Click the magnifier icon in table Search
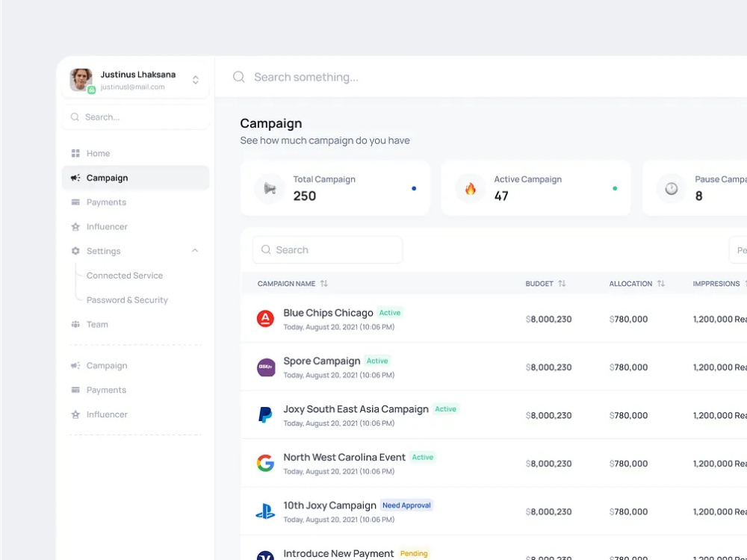747x560 pixels. click(x=266, y=249)
